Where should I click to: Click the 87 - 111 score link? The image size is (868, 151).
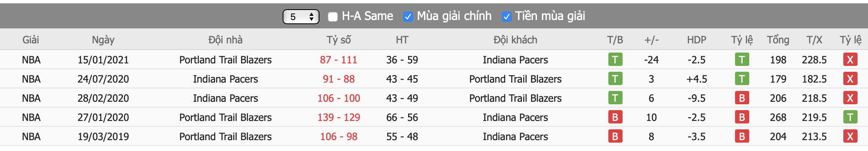click(339, 60)
